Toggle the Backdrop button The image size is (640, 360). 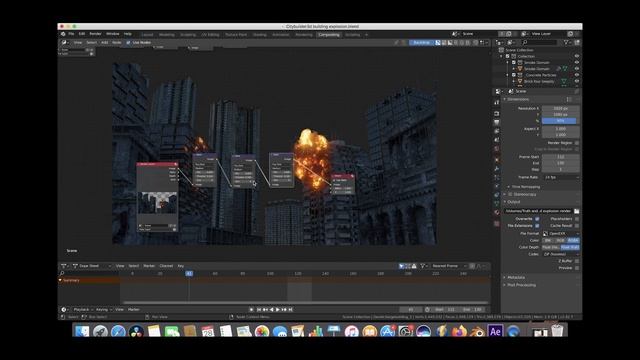coord(421,42)
